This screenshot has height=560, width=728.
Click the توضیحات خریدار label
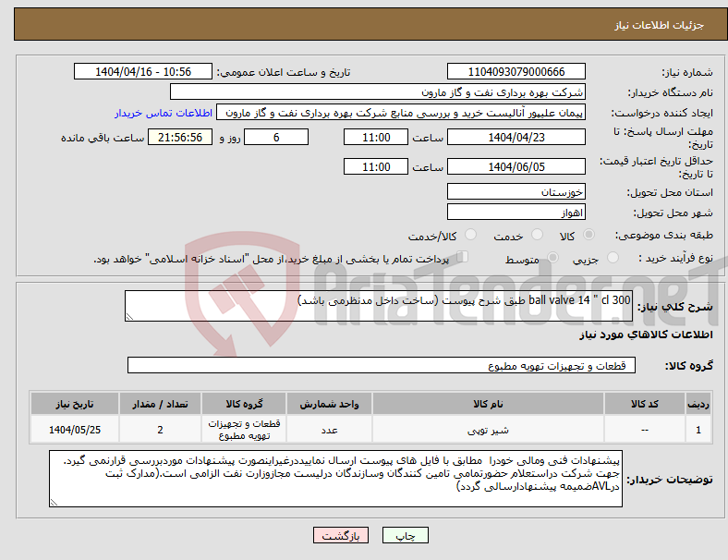click(x=670, y=480)
